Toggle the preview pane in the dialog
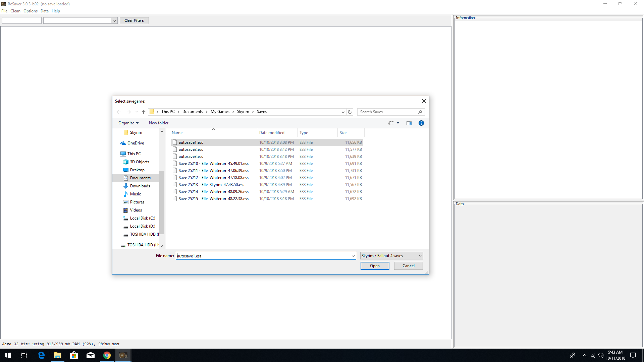The image size is (644, 362). (x=409, y=123)
